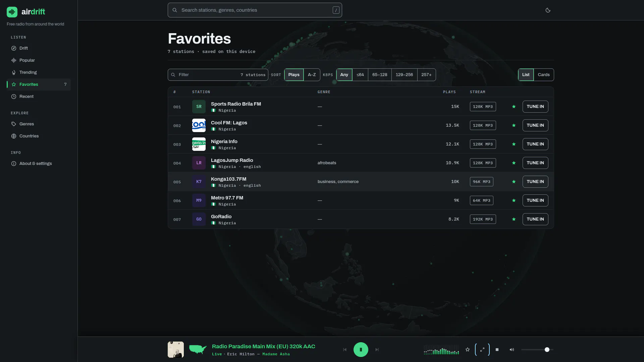Screen dimensions: 644x362
Task: Adjust the volume slider
Action: tap(537, 350)
